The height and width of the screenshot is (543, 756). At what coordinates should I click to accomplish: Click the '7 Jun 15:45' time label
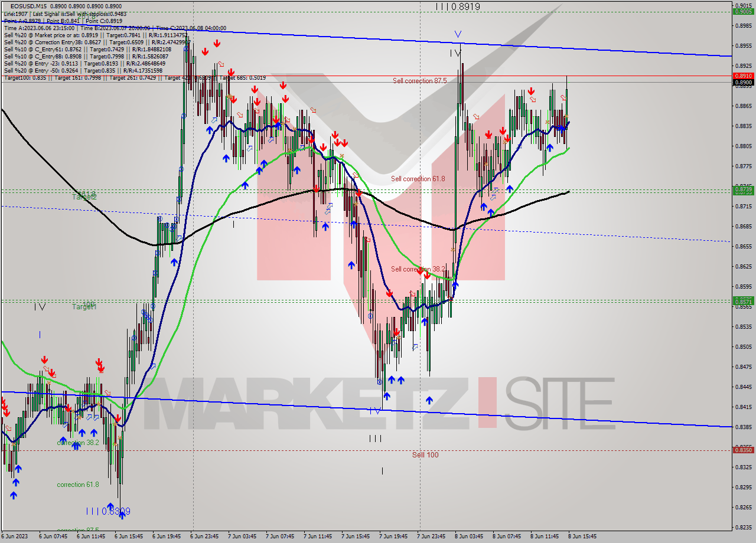(x=355, y=537)
